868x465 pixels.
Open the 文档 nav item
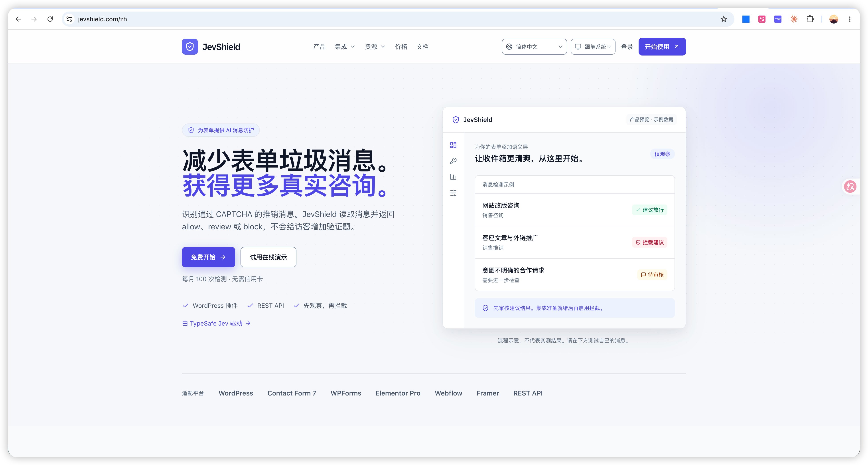tap(422, 47)
